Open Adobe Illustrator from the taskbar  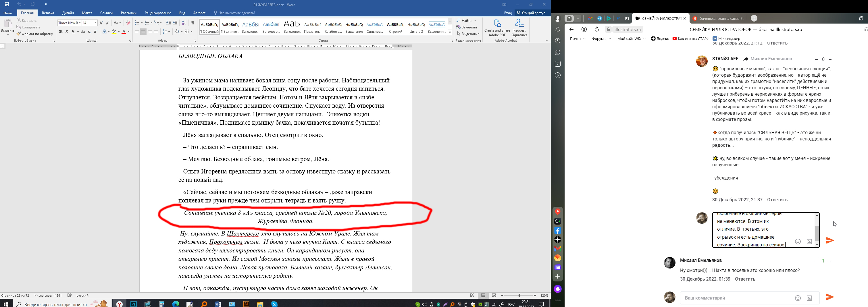[246, 304]
